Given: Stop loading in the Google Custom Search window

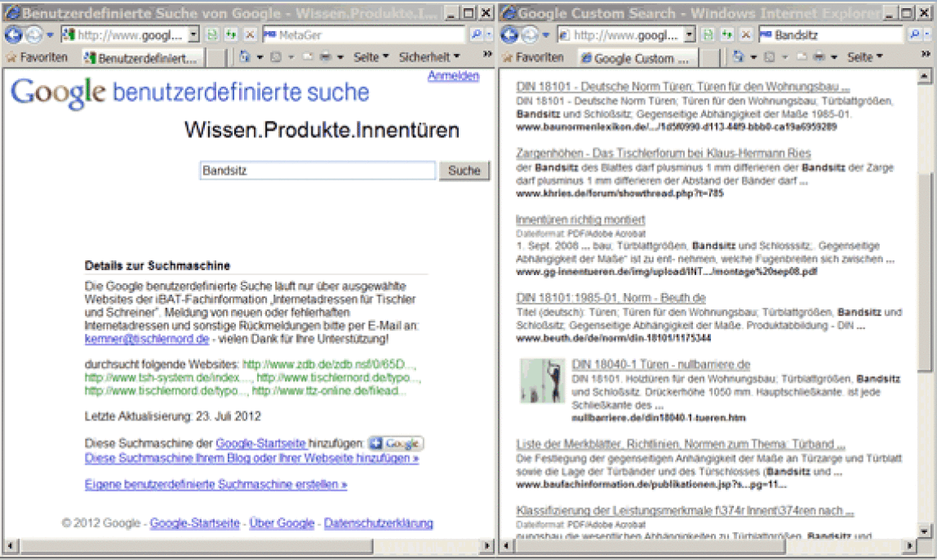Looking at the screenshot, I should coord(746,35).
